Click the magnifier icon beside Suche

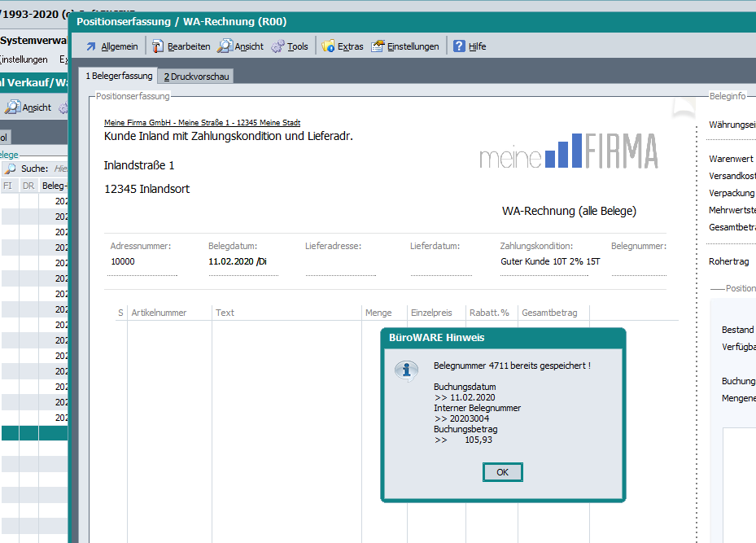(11, 169)
